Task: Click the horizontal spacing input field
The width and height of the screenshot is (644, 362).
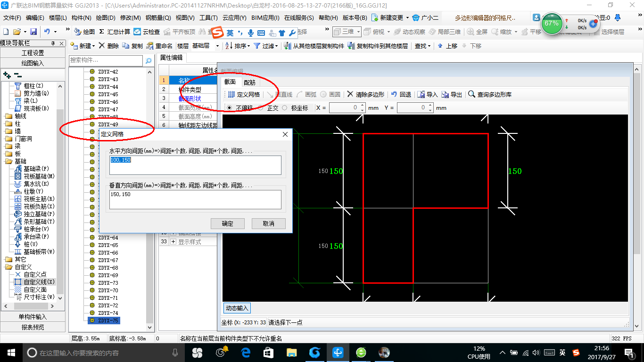Action: point(195,165)
